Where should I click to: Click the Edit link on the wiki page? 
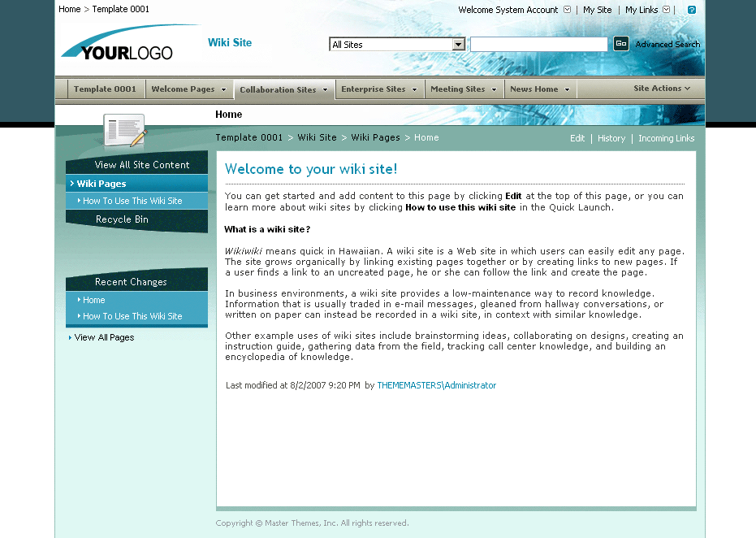577,138
